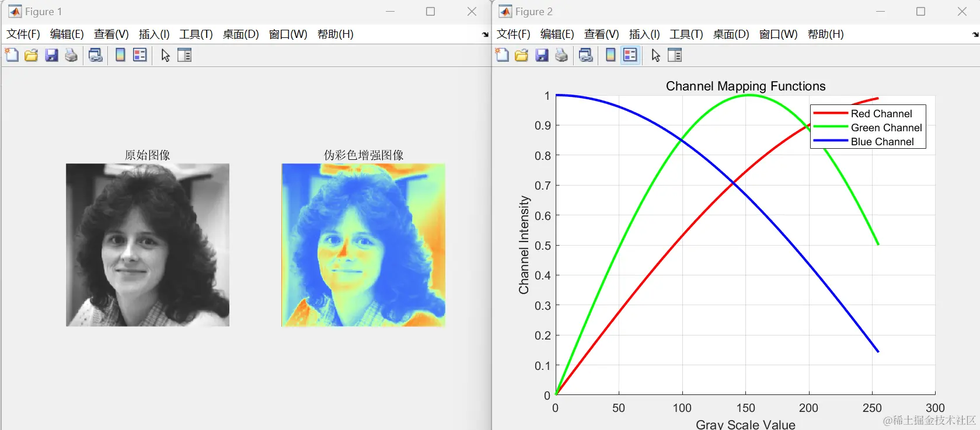Screen dimensions: 980x430
Task: Open 工具(T) menu in Figure 1
Action: tap(196, 34)
